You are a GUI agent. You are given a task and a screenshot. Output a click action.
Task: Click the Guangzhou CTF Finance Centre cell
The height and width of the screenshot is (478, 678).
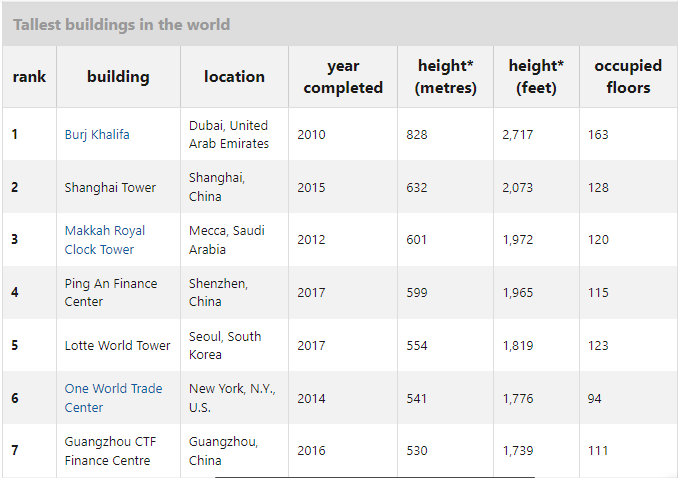tap(108, 451)
